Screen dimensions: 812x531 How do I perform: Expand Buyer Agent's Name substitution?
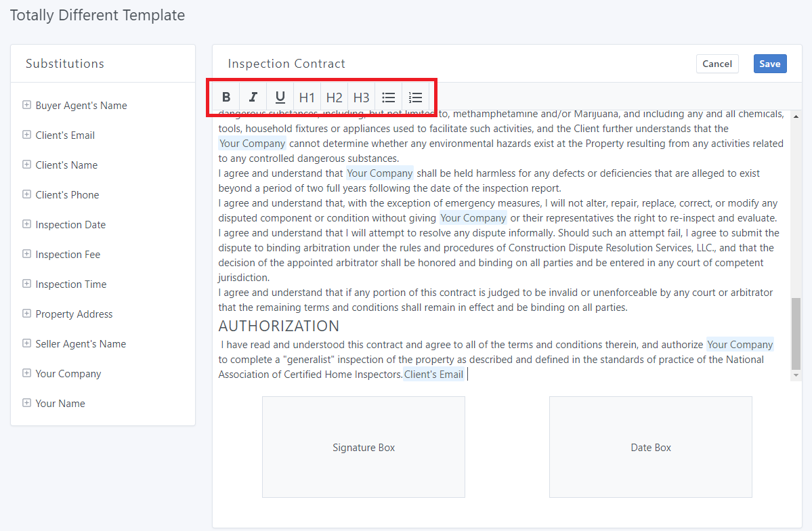pos(26,105)
